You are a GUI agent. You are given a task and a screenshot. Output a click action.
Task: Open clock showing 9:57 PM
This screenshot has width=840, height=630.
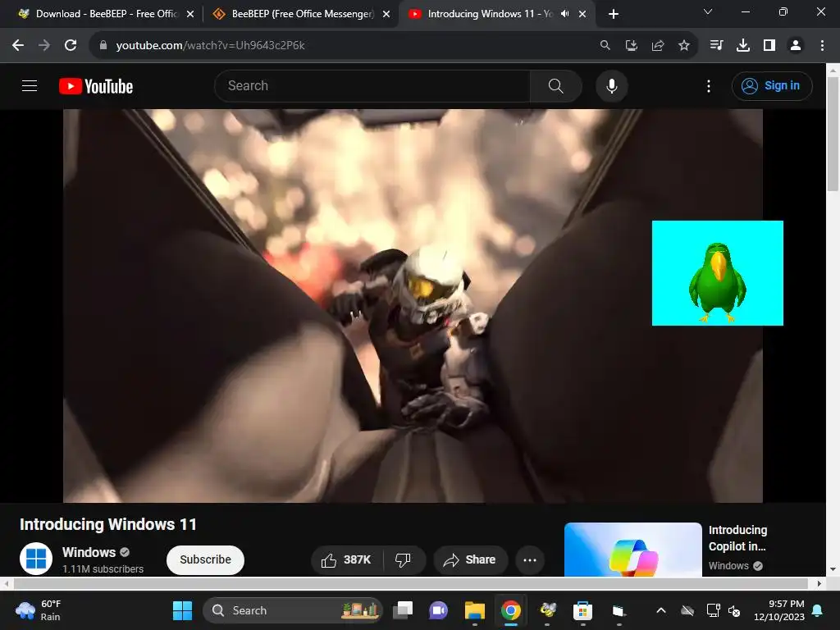click(779, 610)
